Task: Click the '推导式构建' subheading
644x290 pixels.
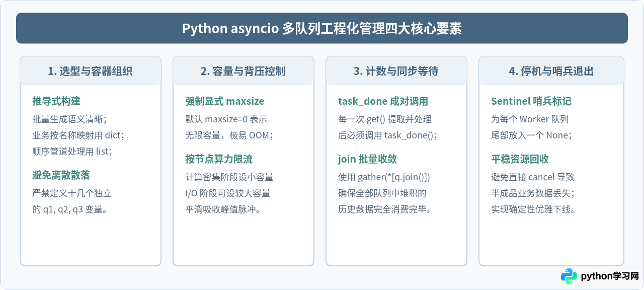Action: (56, 101)
